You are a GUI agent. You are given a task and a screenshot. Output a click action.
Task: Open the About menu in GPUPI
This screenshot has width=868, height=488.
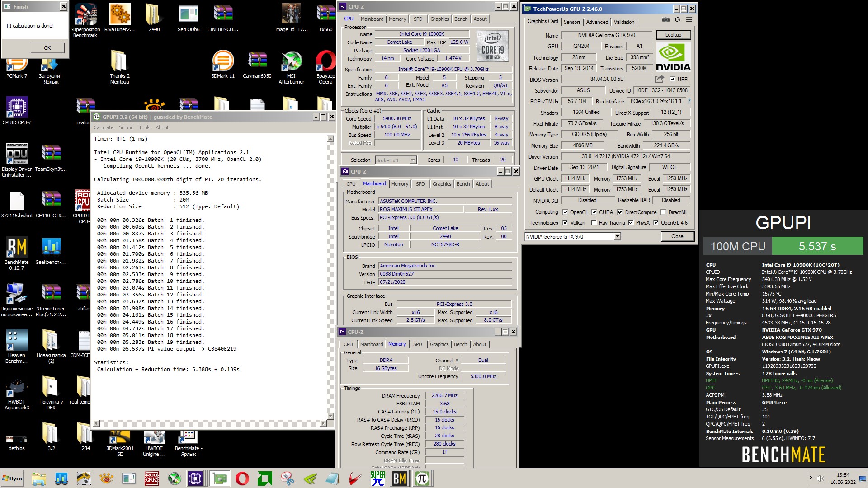click(x=162, y=127)
